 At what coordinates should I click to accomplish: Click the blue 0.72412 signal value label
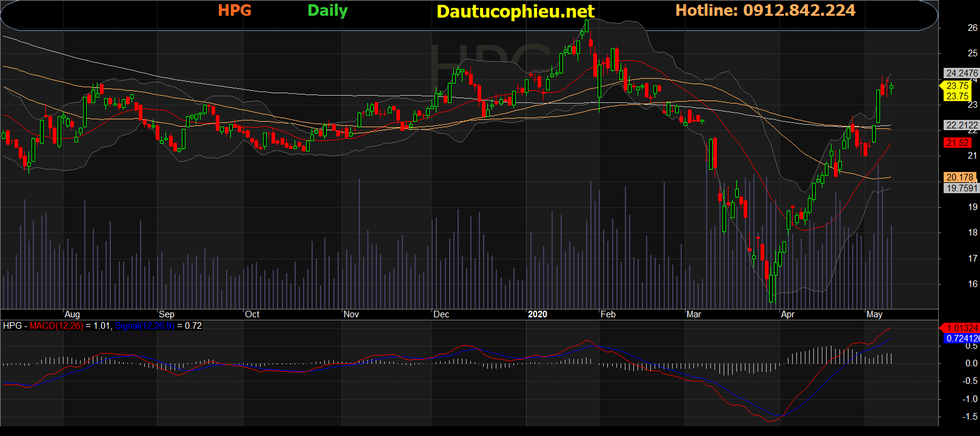pos(962,339)
